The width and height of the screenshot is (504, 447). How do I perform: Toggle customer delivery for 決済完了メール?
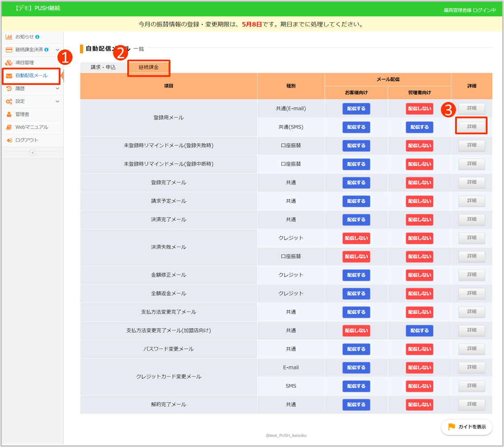(356, 220)
